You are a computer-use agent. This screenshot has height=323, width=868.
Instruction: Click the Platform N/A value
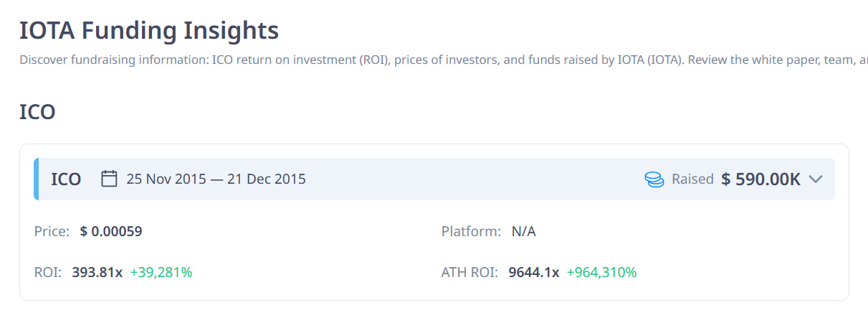tap(523, 231)
